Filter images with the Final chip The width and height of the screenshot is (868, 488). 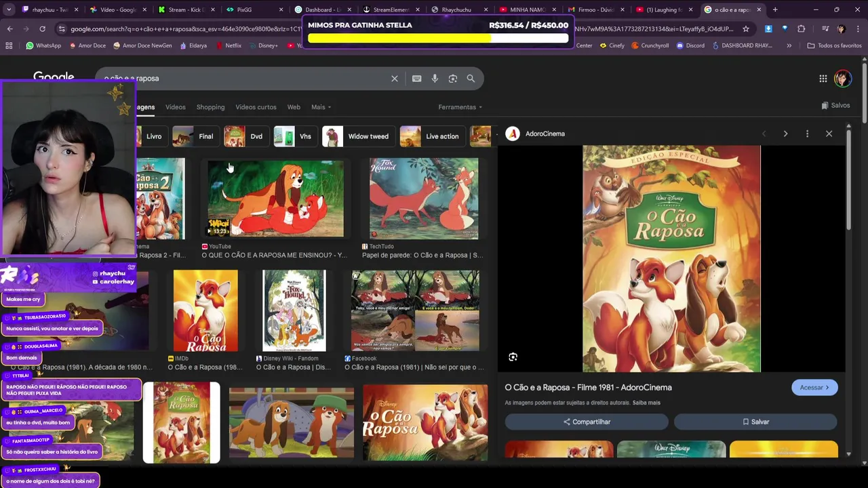pos(195,136)
